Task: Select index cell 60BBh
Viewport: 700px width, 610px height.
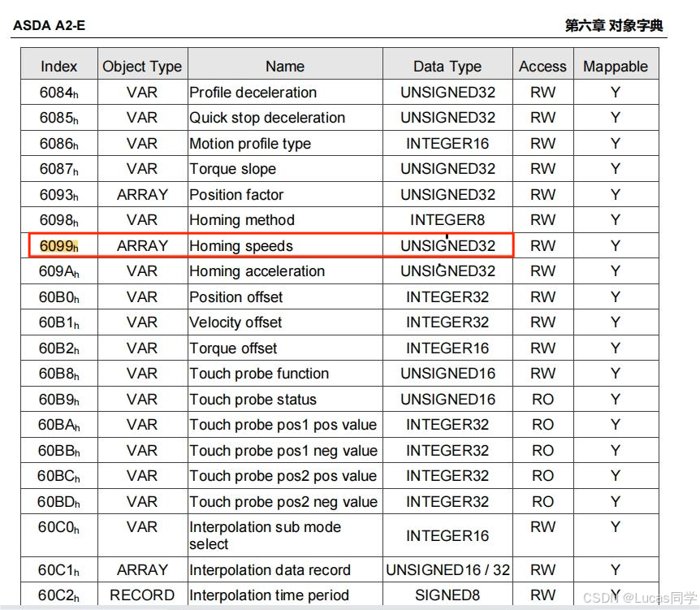Action: (59, 451)
